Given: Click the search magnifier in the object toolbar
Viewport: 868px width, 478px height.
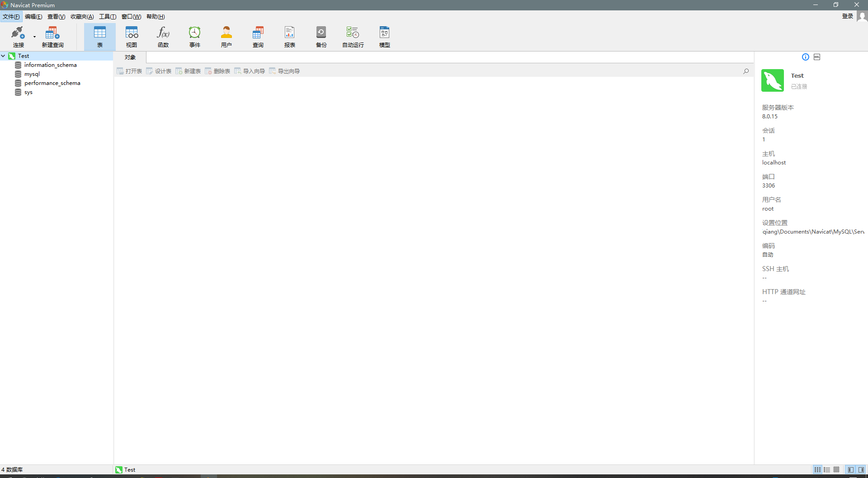Looking at the screenshot, I should (746, 71).
